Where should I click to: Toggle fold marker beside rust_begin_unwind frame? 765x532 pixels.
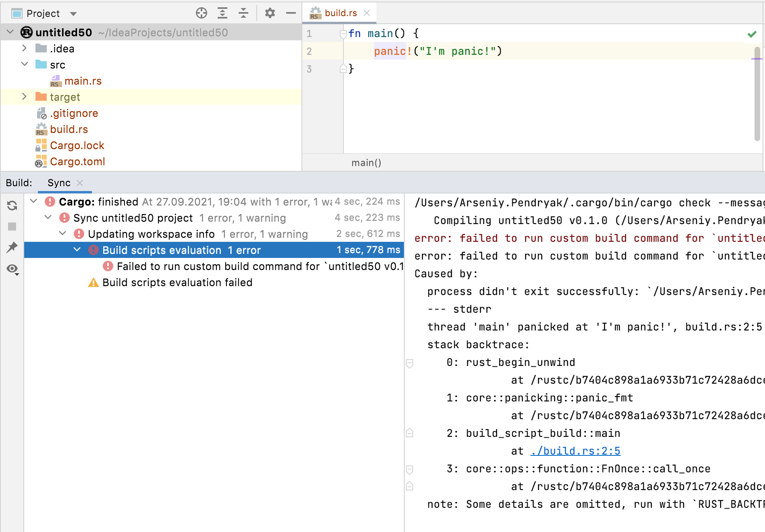[410, 364]
